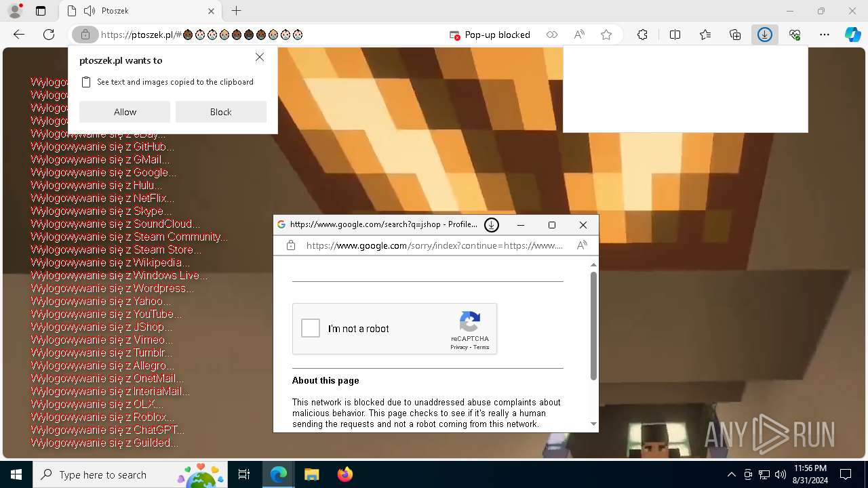
Task: Click the speaker icon on Ptoszek tab
Action: click(90, 11)
